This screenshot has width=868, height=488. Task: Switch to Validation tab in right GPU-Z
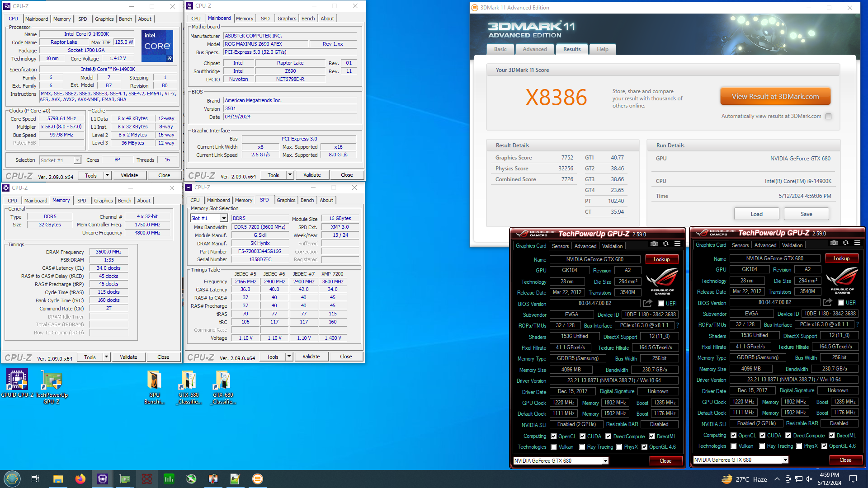point(792,245)
